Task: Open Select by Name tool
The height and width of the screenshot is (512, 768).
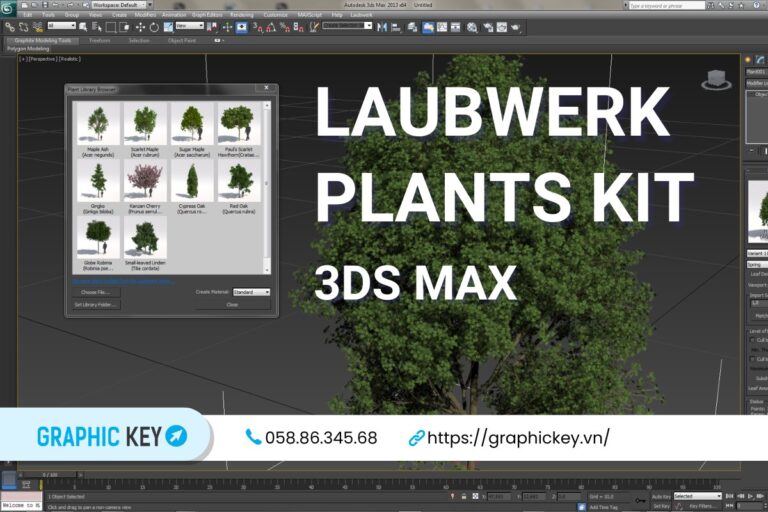Action: click(x=97, y=27)
